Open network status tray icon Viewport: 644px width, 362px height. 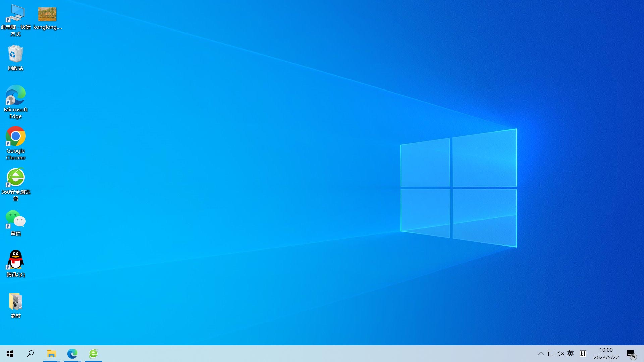coord(551,354)
